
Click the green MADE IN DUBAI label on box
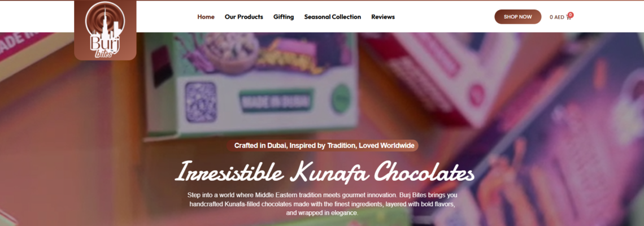[277, 101]
